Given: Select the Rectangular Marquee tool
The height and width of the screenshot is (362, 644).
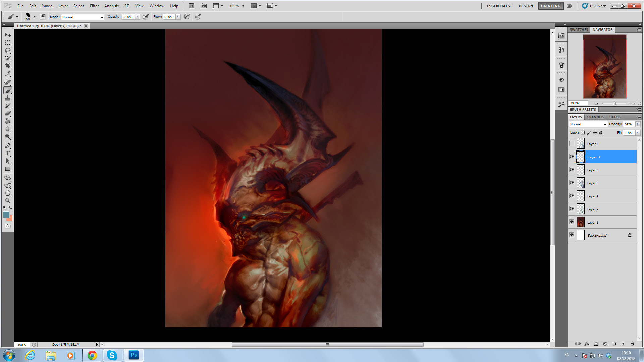Looking at the screenshot, I should pos(8,43).
